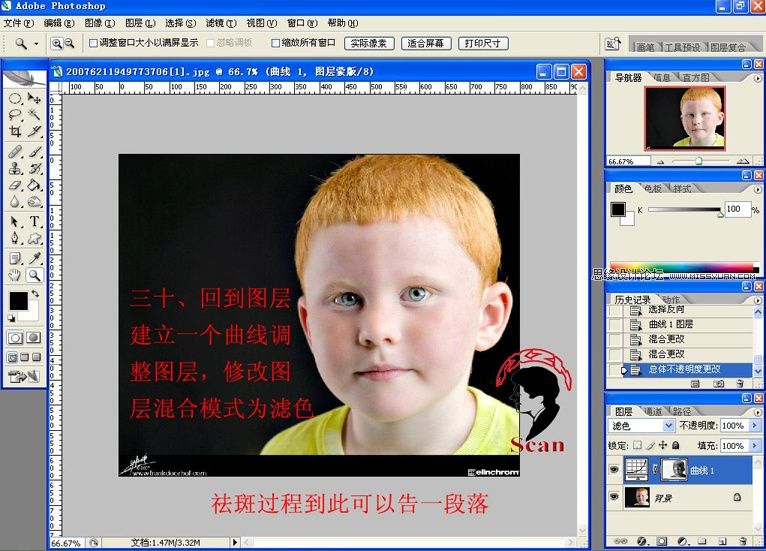Swap foreground and background colors
The height and width of the screenshot is (551, 766).
(35, 294)
